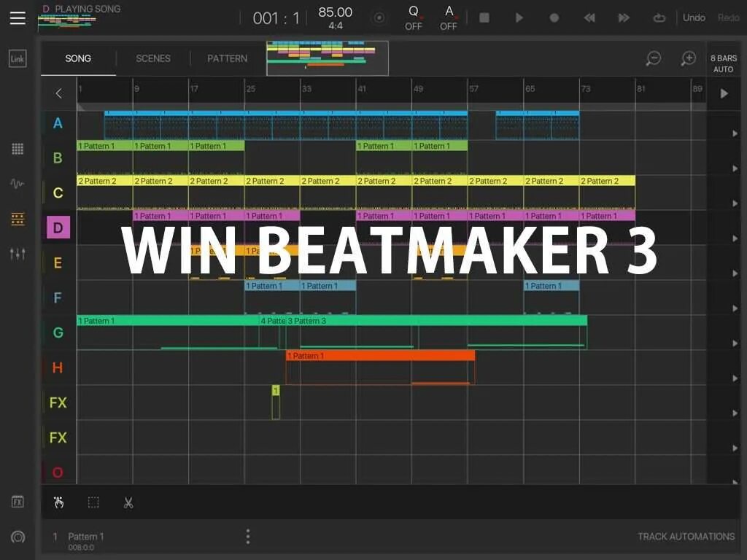Start song playback
747x560 pixels.
pyautogui.click(x=519, y=18)
